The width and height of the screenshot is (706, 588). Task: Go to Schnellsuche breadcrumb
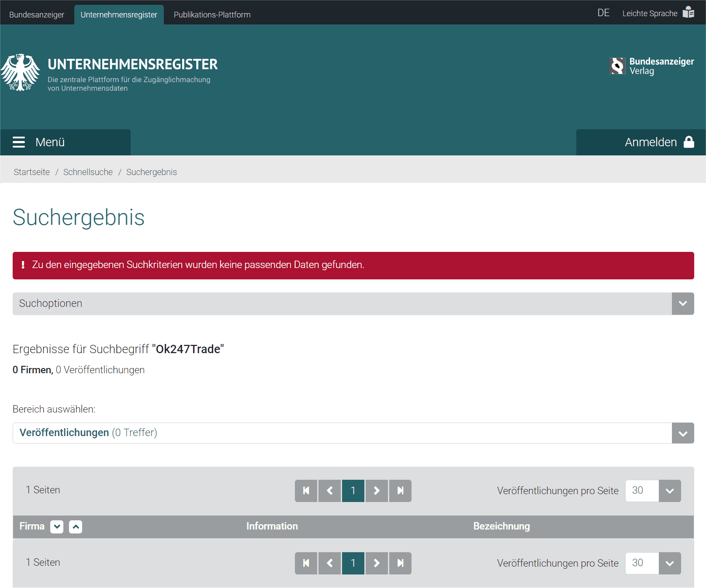(x=88, y=172)
